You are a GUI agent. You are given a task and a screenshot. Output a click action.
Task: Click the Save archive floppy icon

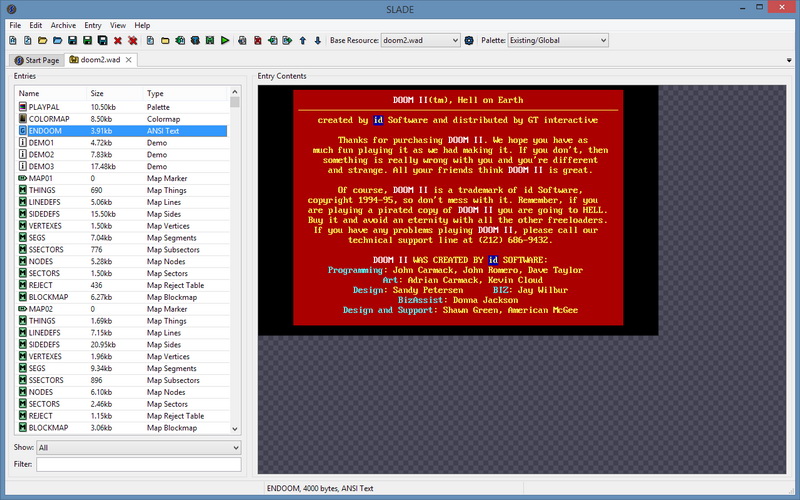point(73,41)
